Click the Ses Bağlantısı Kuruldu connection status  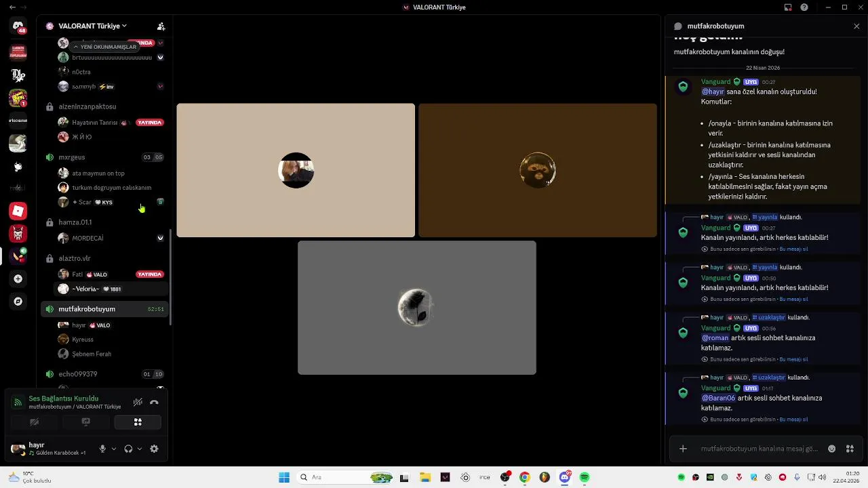(64, 399)
